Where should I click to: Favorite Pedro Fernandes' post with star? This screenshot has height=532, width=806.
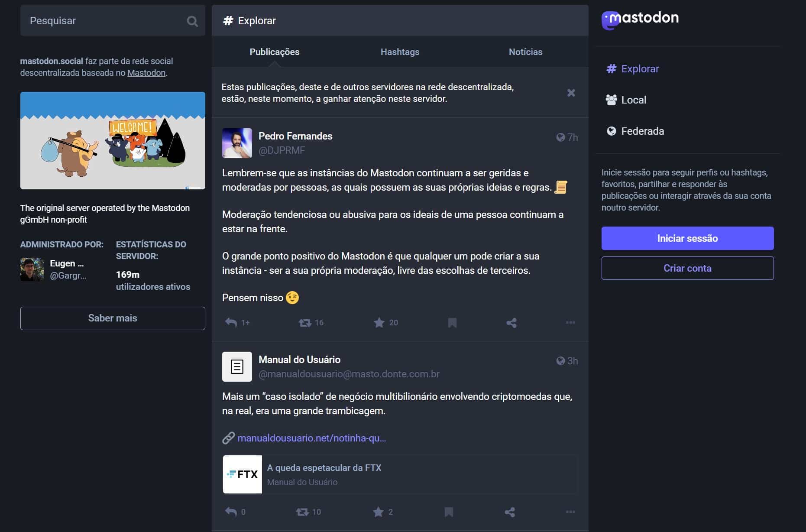(x=379, y=323)
